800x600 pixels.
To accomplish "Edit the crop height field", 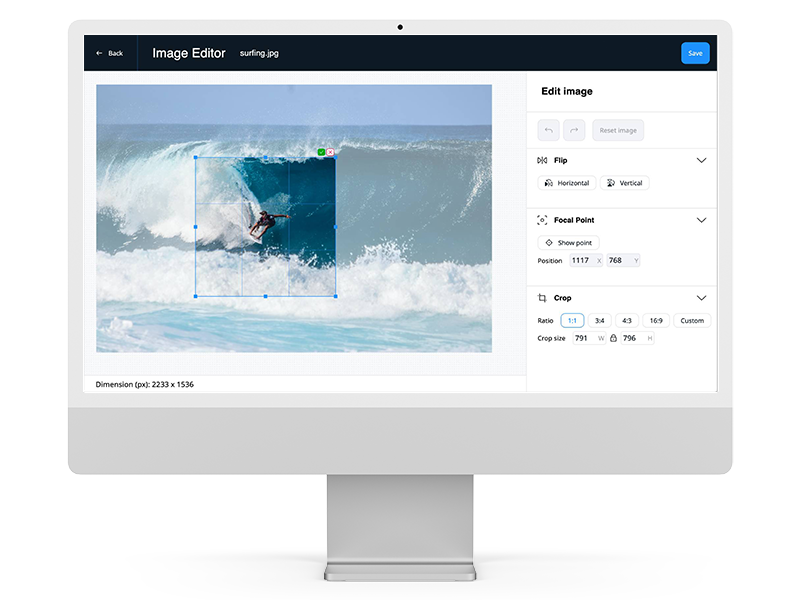I will (637, 338).
